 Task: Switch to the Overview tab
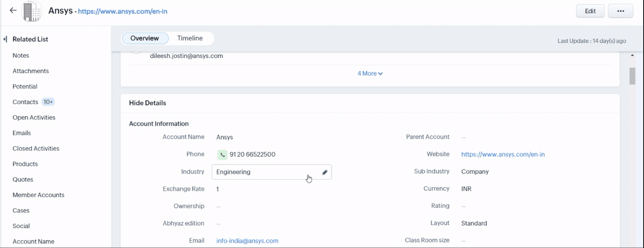(x=145, y=38)
